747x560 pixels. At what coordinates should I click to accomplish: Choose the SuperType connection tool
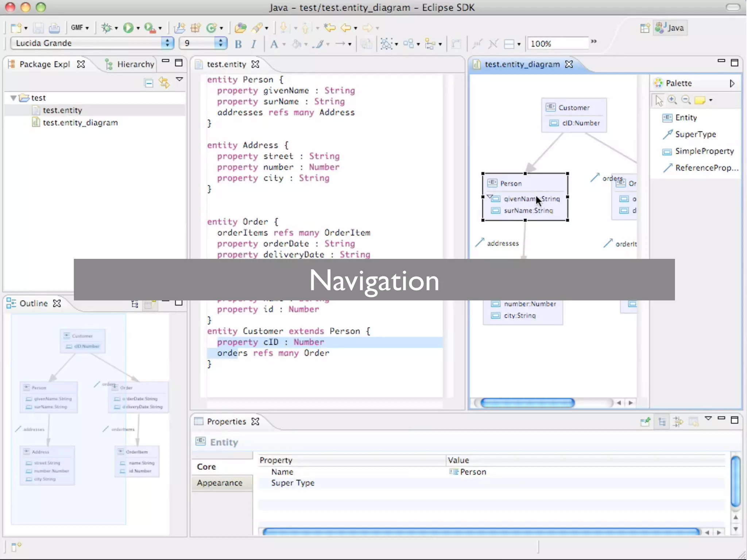tap(695, 134)
